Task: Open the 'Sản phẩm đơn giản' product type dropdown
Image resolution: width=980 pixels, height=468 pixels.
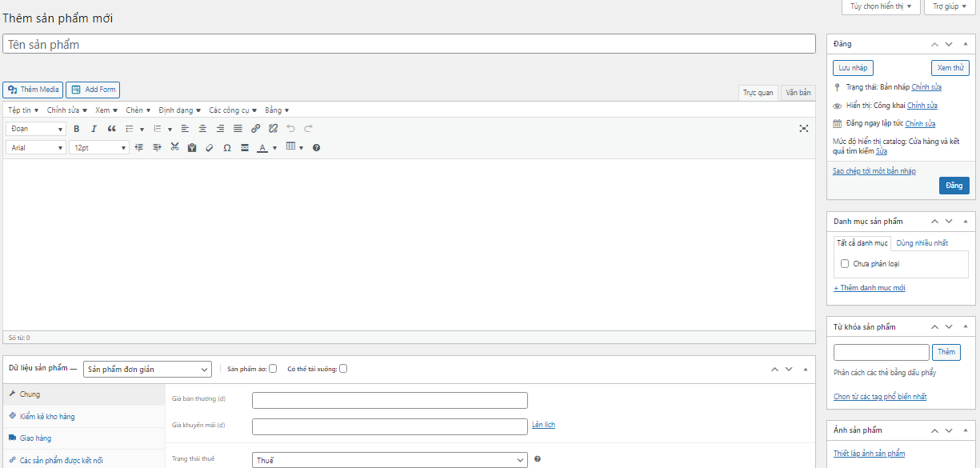Action: point(147,369)
